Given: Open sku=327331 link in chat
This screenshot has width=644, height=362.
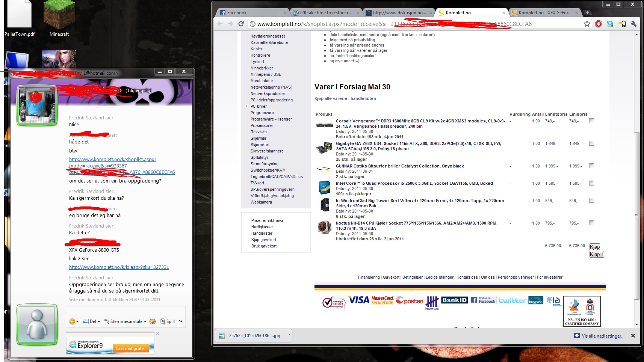Looking at the screenshot, I should point(119,267).
